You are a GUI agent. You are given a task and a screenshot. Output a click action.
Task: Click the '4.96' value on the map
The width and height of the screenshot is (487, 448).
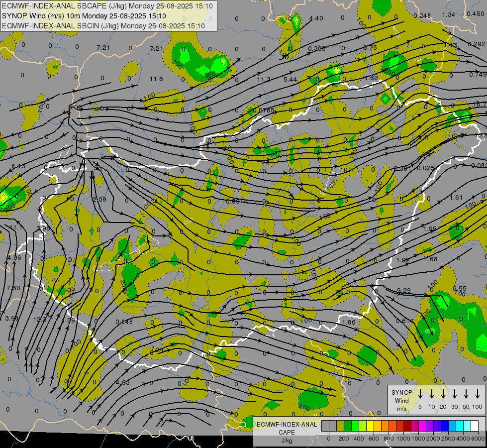(x=14, y=258)
